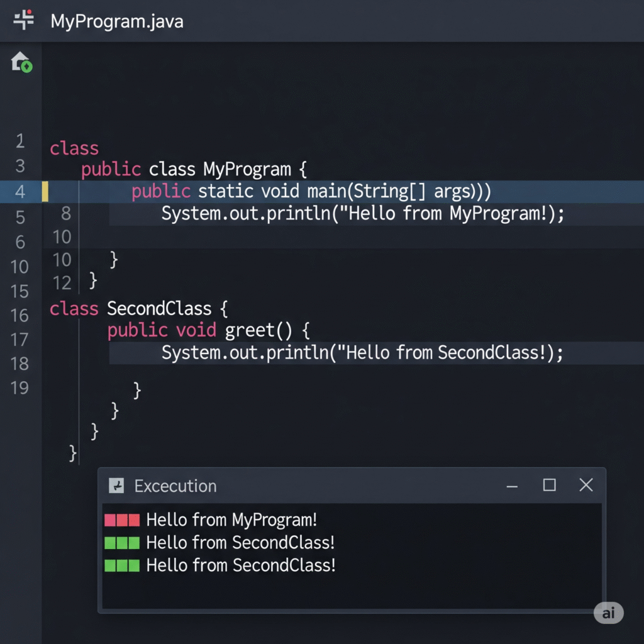
Task: Click the println "Hello from MyProgram!" code line
Action: point(363,214)
